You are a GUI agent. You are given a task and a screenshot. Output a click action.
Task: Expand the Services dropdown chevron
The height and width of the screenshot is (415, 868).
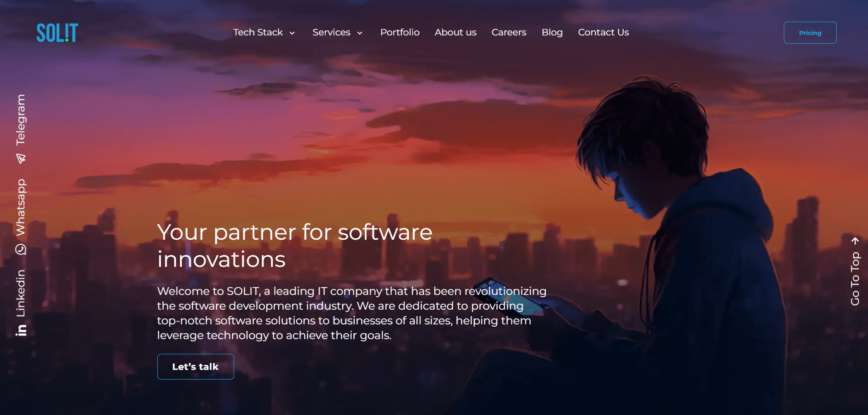[x=360, y=33]
